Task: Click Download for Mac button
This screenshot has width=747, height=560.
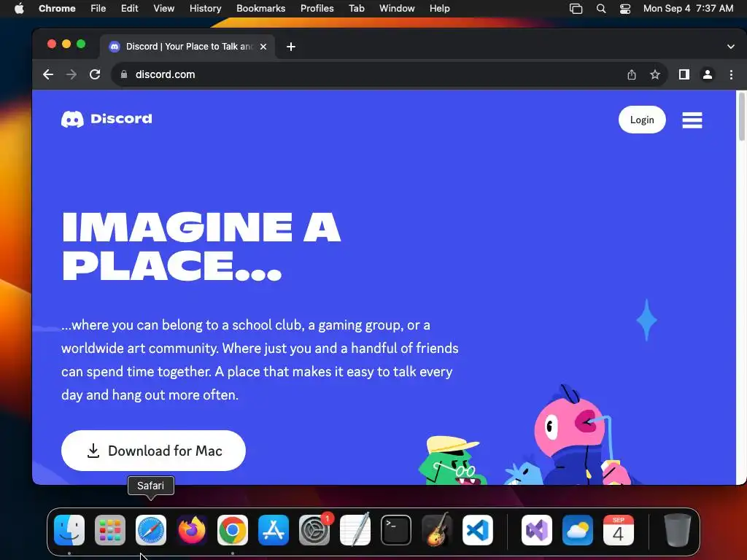Action: click(x=153, y=451)
